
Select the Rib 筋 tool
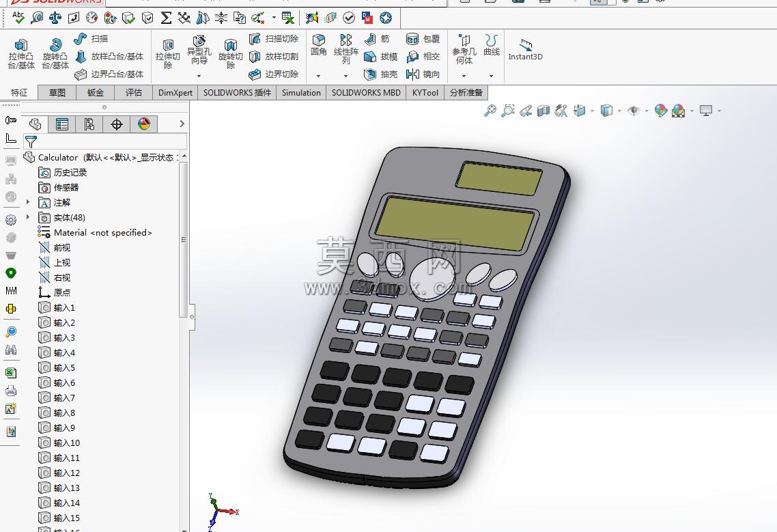point(377,39)
